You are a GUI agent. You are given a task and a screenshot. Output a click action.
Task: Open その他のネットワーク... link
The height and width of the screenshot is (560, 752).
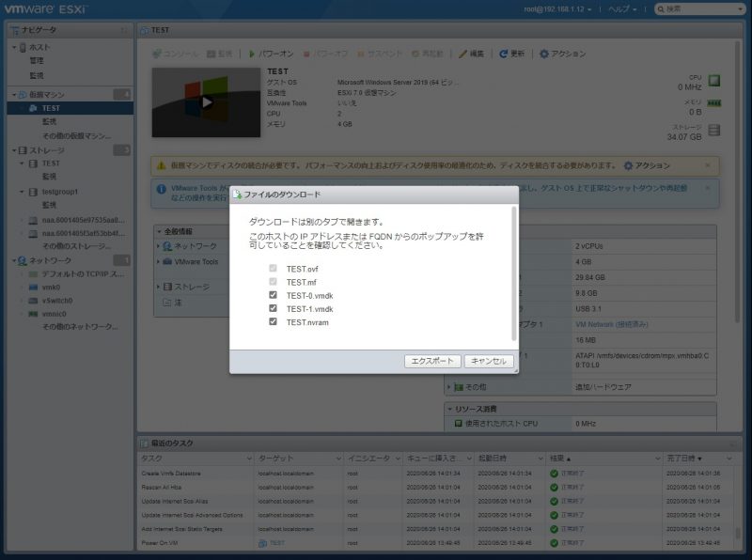coord(80,326)
